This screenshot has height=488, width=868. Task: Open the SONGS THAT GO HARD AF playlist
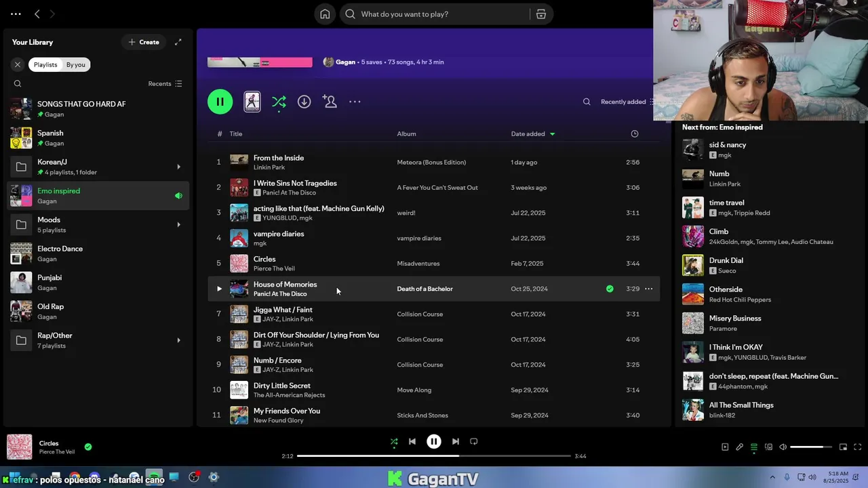(x=98, y=108)
